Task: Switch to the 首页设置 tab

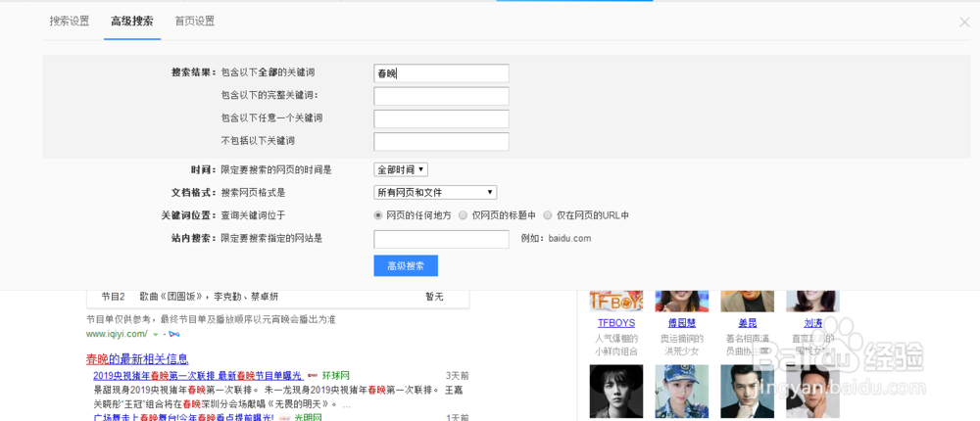Action: [x=194, y=22]
